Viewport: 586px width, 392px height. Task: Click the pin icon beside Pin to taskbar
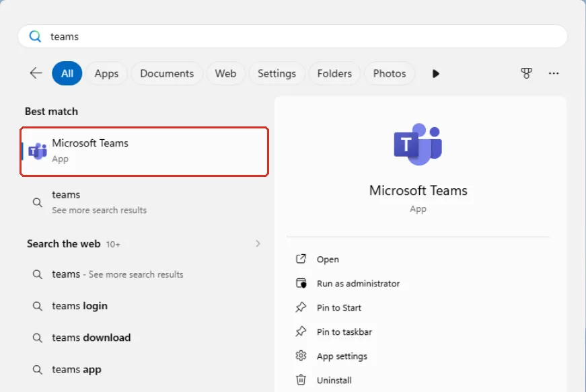(301, 331)
